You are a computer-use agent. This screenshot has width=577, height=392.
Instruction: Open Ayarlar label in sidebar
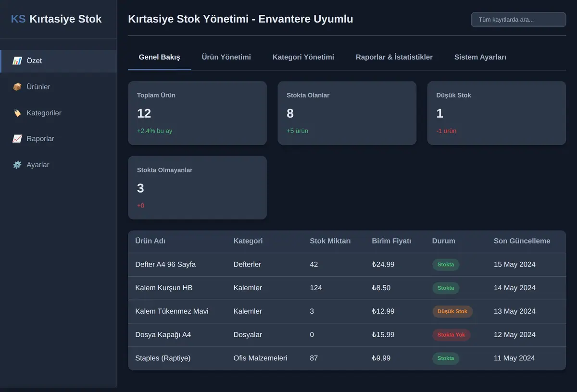click(x=38, y=165)
